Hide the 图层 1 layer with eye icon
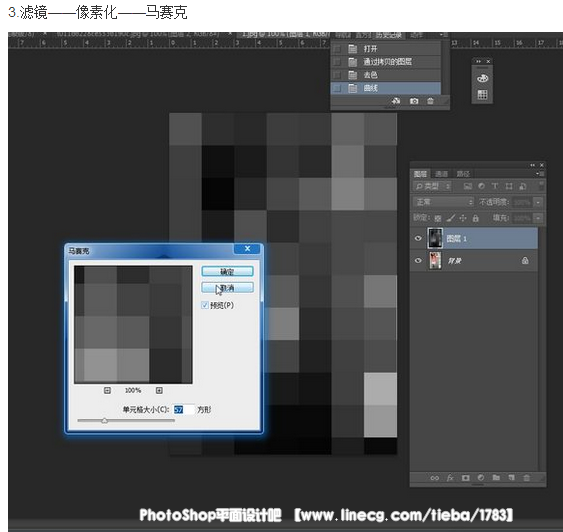The image size is (563, 532). click(418, 238)
